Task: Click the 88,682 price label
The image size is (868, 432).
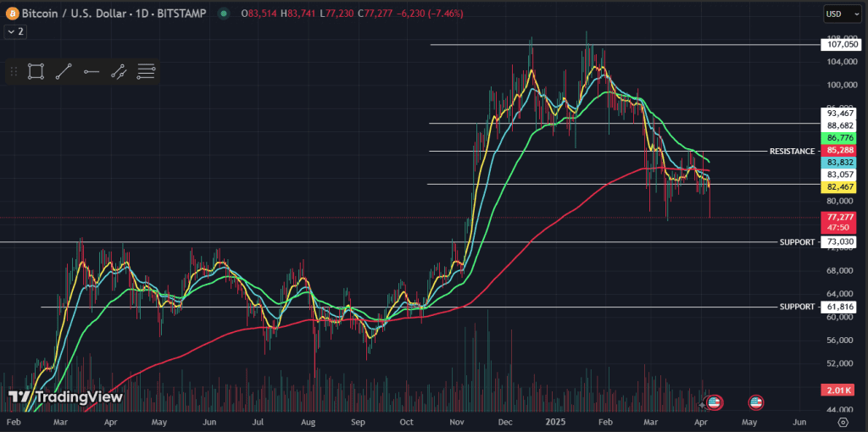Action: click(x=838, y=125)
